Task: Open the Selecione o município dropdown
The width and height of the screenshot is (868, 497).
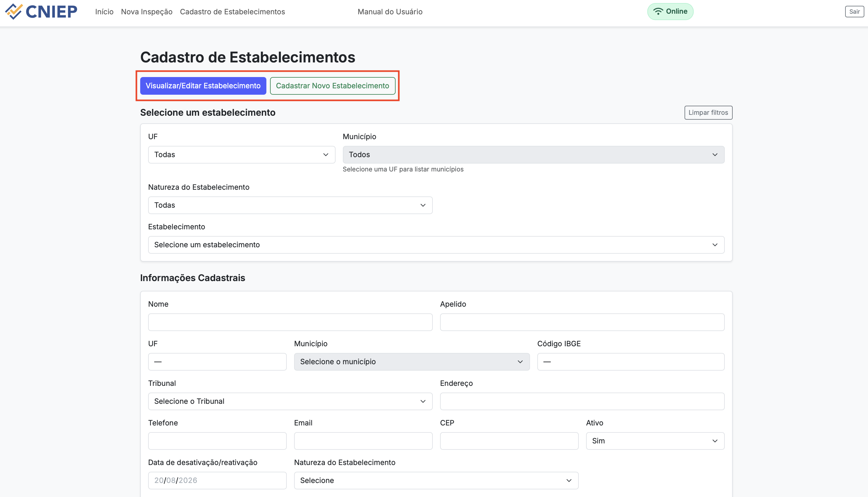Action: pyautogui.click(x=412, y=362)
